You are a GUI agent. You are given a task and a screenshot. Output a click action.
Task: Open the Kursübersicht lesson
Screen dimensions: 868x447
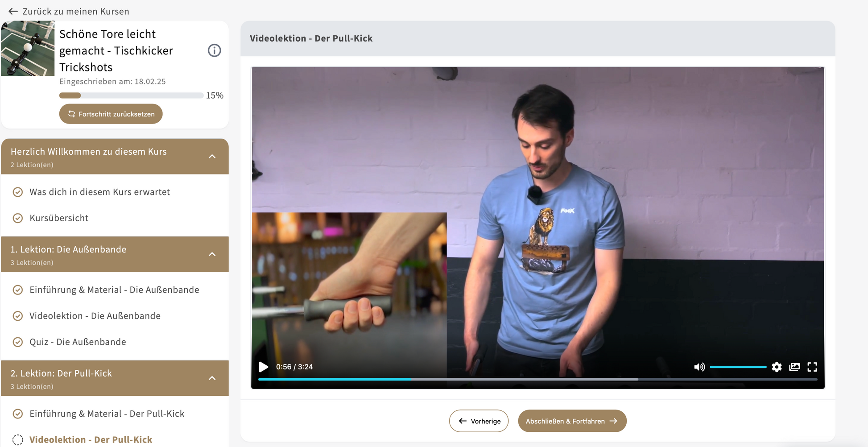59,218
